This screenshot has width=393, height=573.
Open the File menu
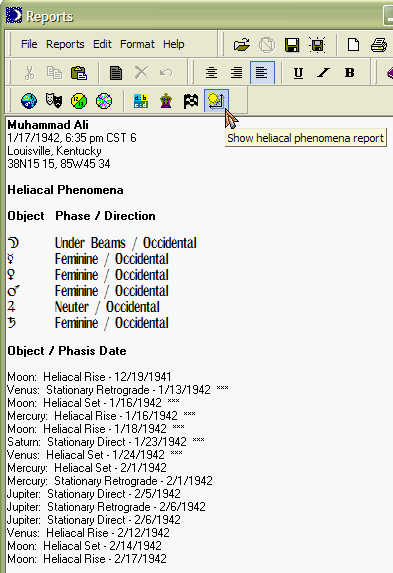pyautogui.click(x=29, y=44)
